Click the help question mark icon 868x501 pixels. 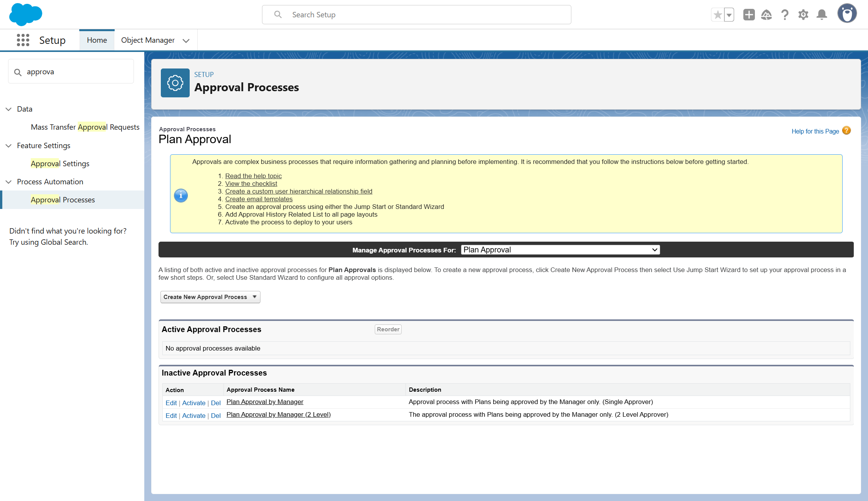tap(785, 15)
